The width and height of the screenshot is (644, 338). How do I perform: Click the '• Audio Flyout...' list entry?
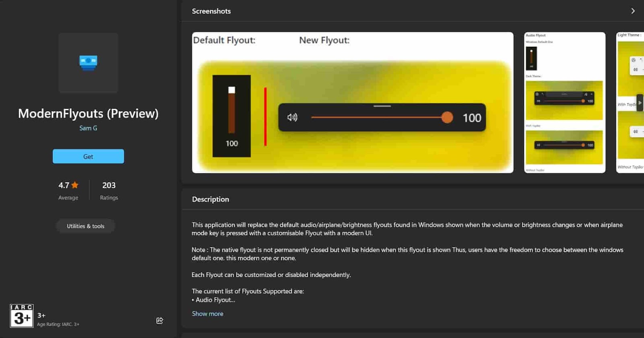point(214,300)
